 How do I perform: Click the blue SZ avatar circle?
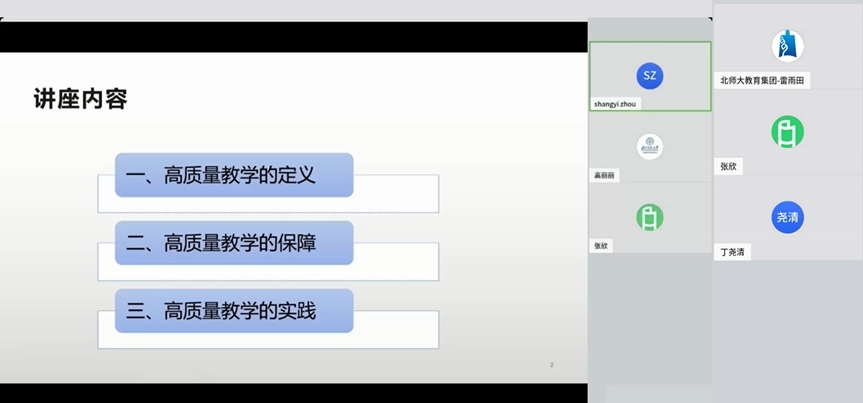click(649, 76)
